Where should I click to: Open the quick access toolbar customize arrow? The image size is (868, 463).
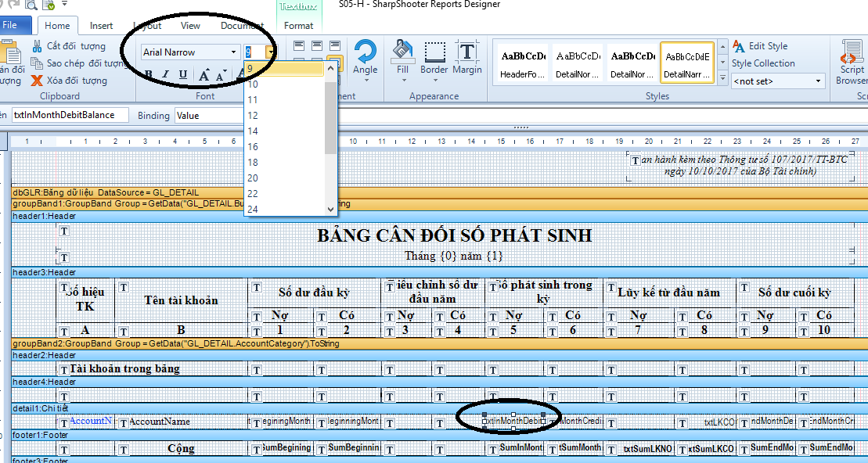tap(65, 5)
